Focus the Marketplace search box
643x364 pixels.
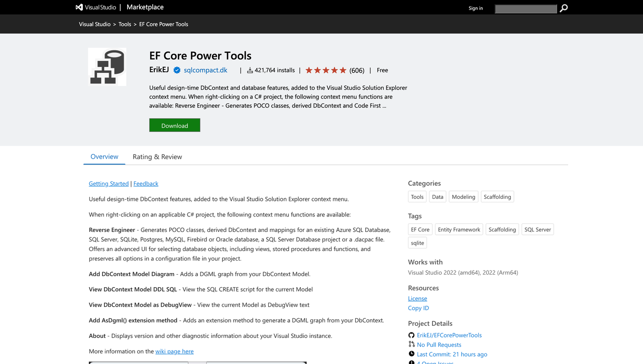(x=526, y=9)
